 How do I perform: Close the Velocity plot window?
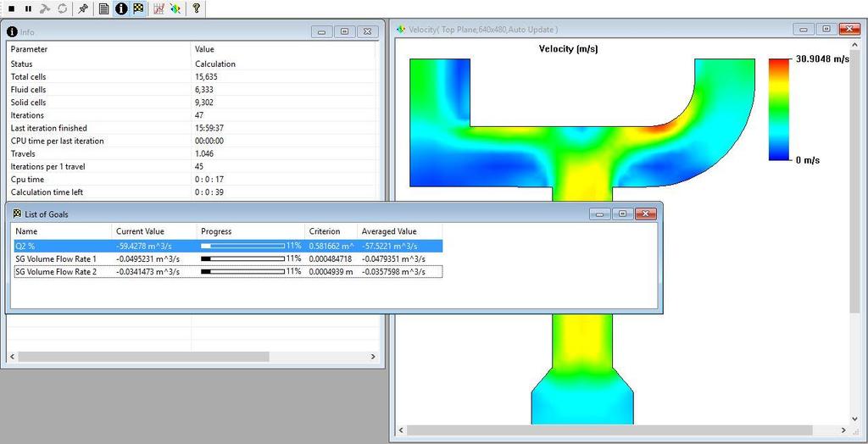849,30
